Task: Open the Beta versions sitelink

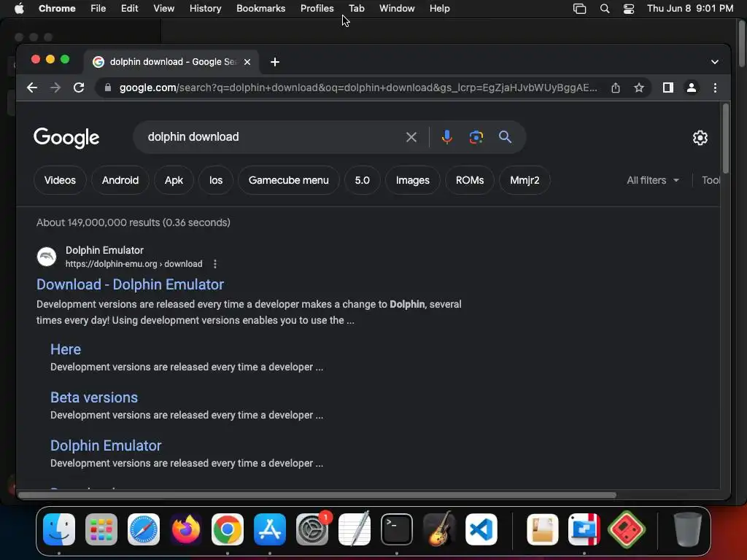Action: 94,397
